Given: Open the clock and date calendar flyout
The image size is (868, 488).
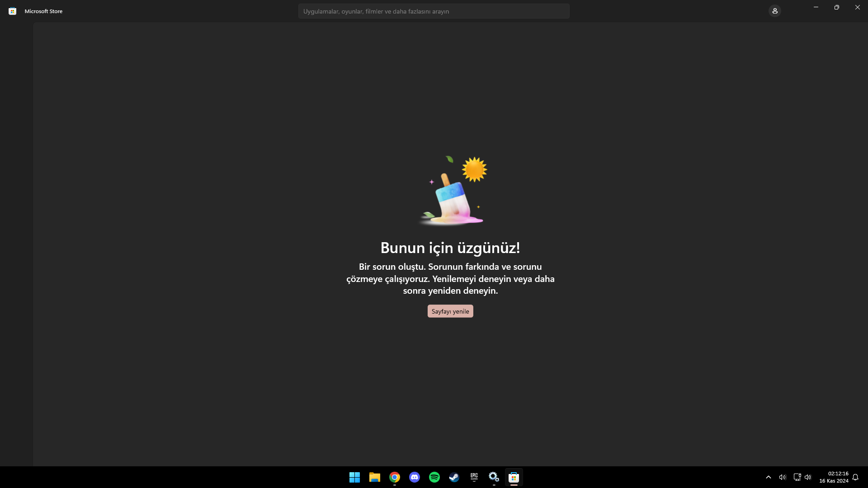Looking at the screenshot, I should [834, 477].
